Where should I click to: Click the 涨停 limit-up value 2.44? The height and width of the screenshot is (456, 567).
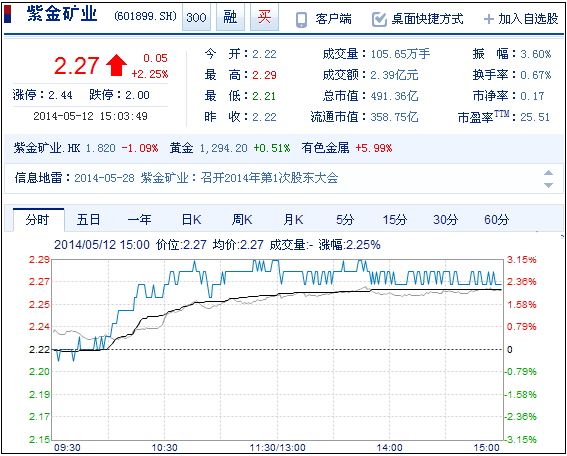coord(60,95)
